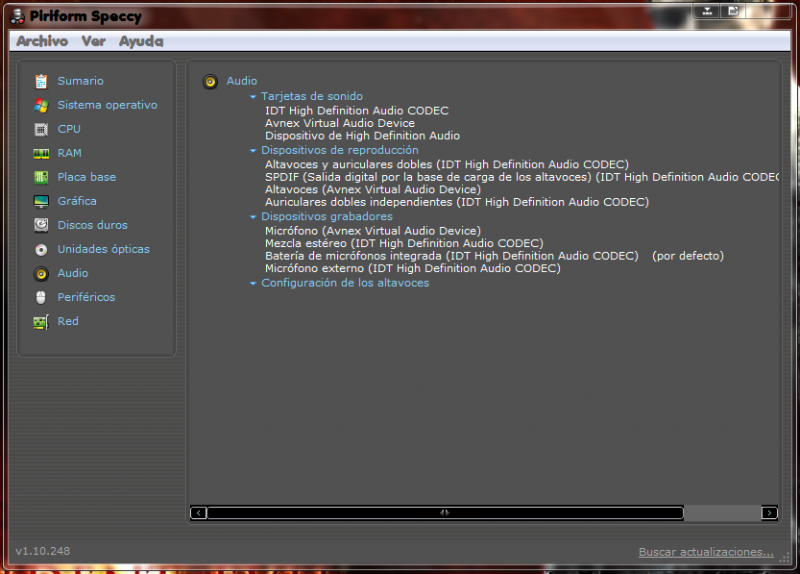Select the first IDT High Definition Audio CODEC entry under Tarjetas
This screenshot has width=800, height=574.
[357, 110]
